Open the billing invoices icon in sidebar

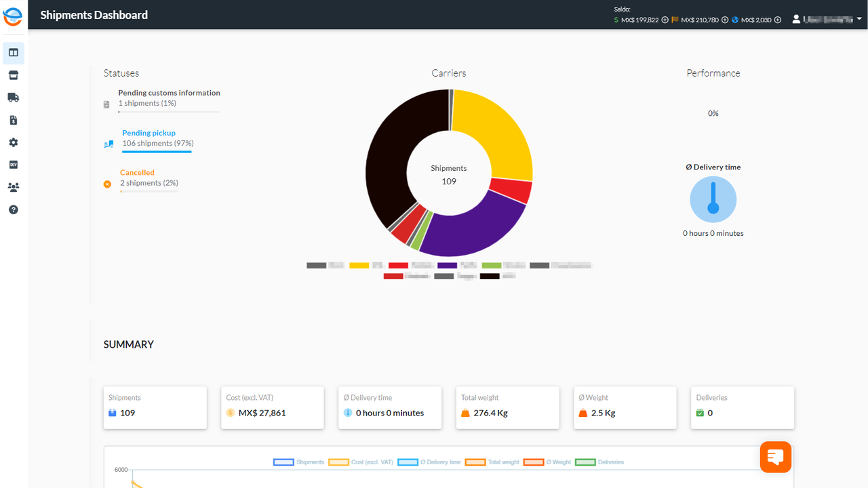pyautogui.click(x=13, y=119)
